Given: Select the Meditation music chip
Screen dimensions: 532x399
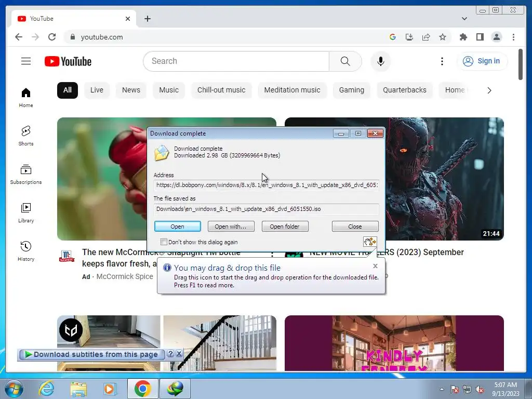Looking at the screenshot, I should point(292,90).
